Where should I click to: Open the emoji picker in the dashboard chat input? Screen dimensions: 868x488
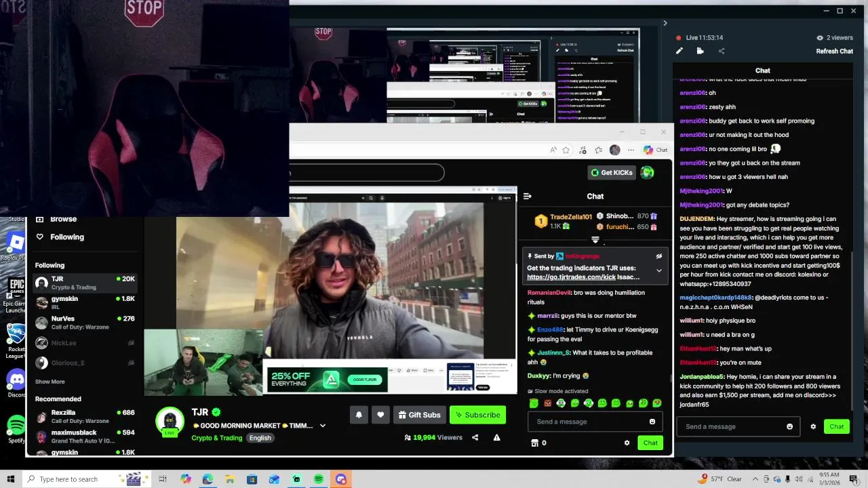tap(789, 427)
